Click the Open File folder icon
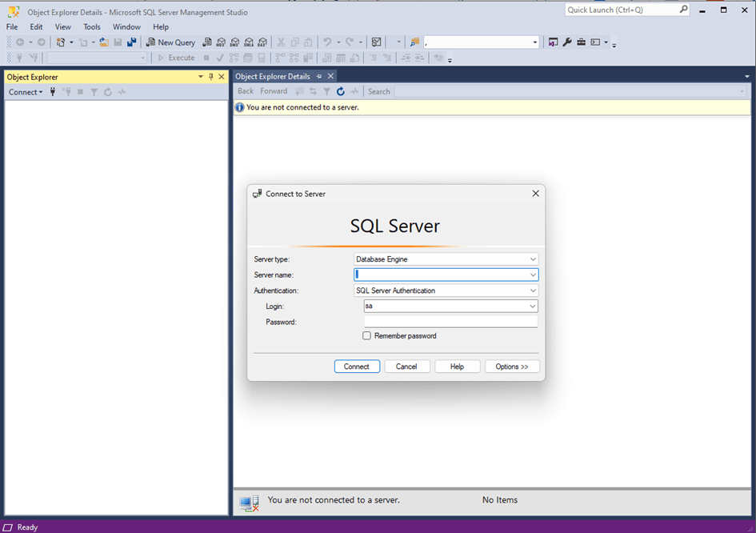The image size is (756, 533). [x=104, y=42]
